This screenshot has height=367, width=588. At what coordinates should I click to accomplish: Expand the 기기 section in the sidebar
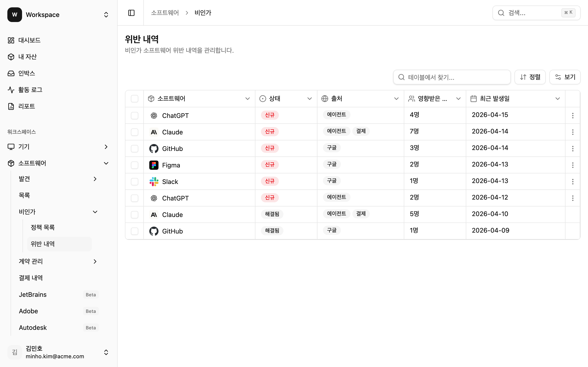click(106, 147)
